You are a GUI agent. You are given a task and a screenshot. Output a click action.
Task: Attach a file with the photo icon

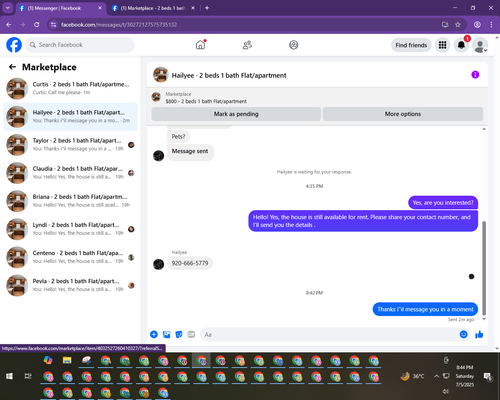point(166,334)
